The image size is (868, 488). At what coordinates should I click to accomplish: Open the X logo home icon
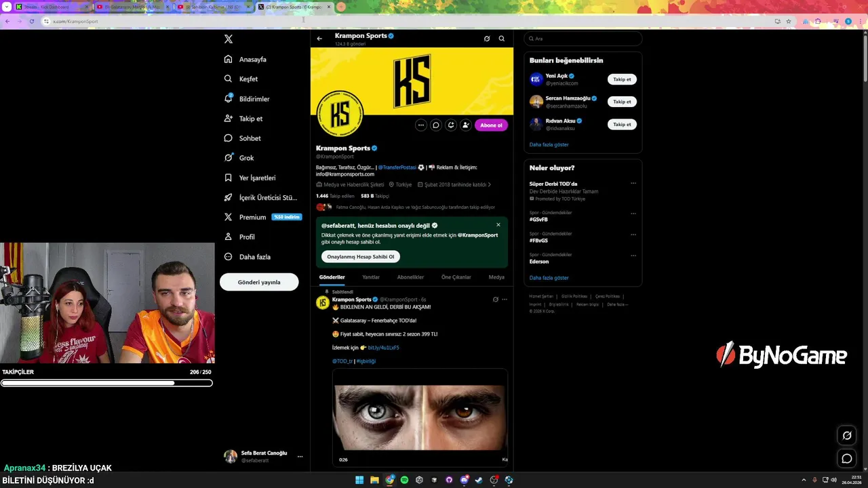coord(229,39)
